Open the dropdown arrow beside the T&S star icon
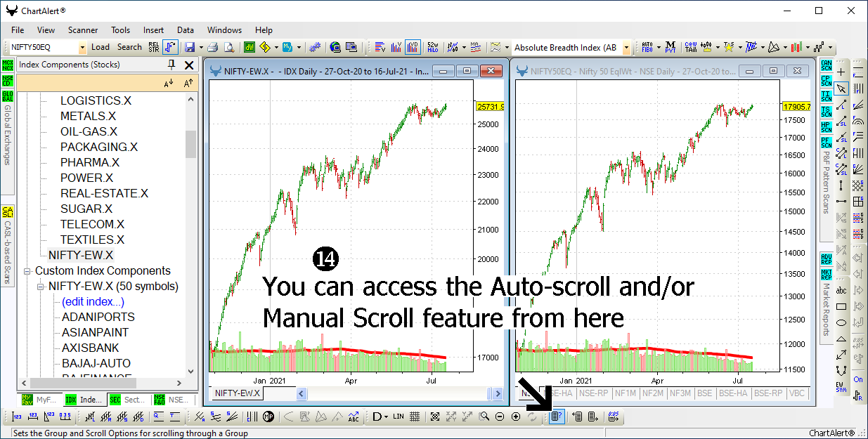This screenshot has width=868, height=439. pyautogui.click(x=739, y=48)
